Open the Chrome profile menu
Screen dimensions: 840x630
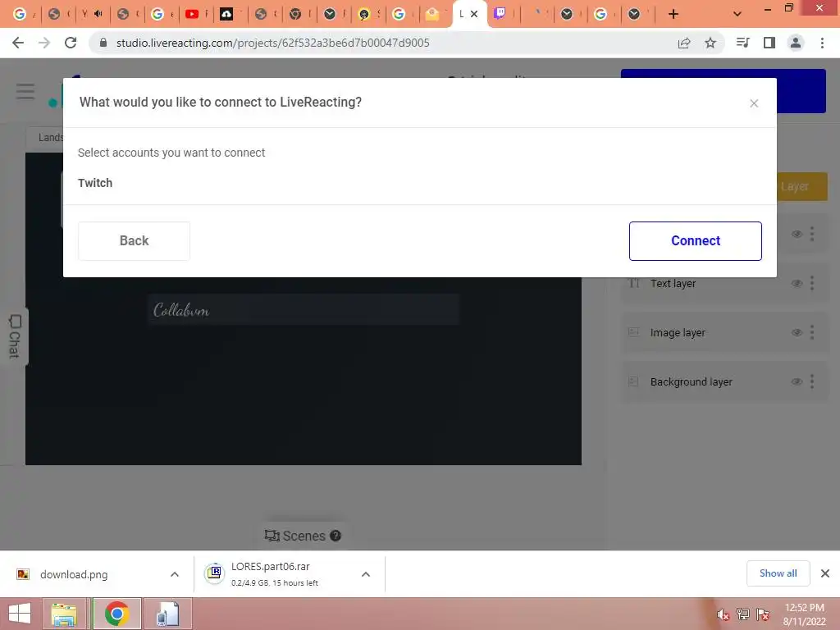796,43
